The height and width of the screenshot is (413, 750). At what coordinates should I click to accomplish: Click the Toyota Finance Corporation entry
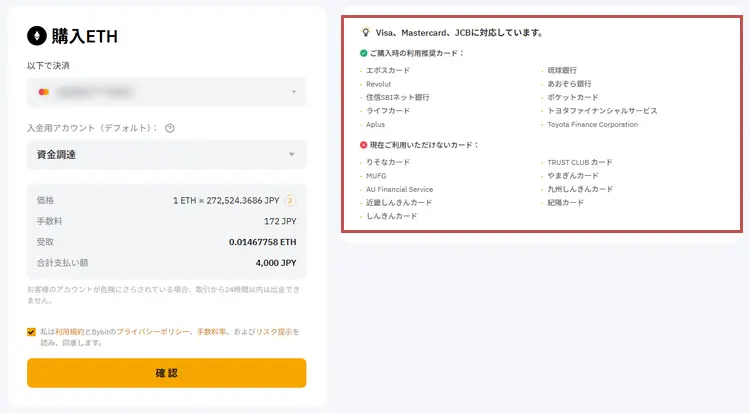(x=593, y=124)
